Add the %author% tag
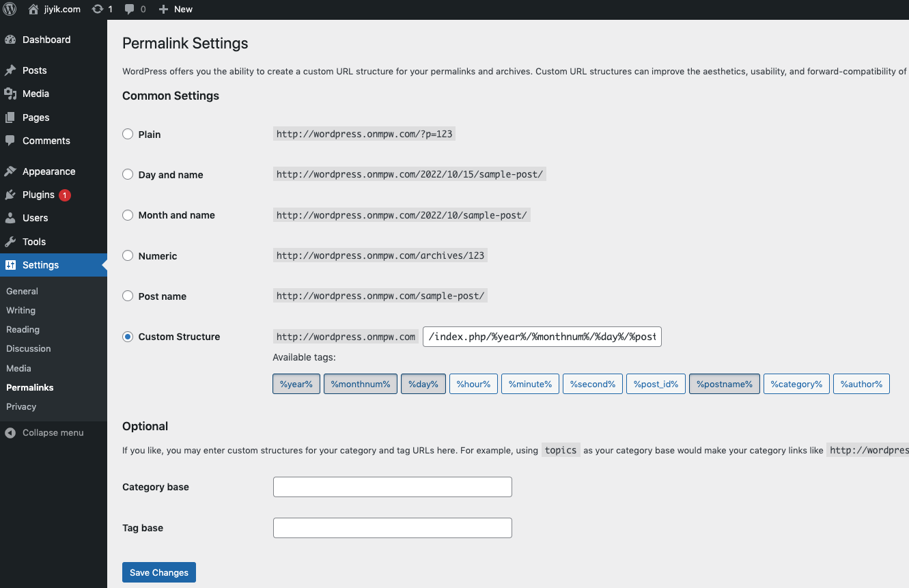The width and height of the screenshot is (909, 588). click(861, 384)
